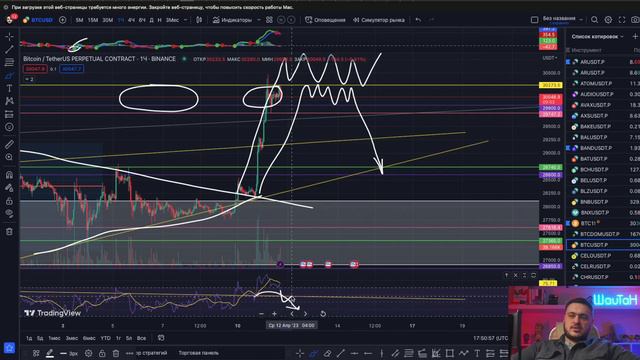Screen dimensions: 640x360
Task: Select the trend line tool
Action: pos(9,49)
